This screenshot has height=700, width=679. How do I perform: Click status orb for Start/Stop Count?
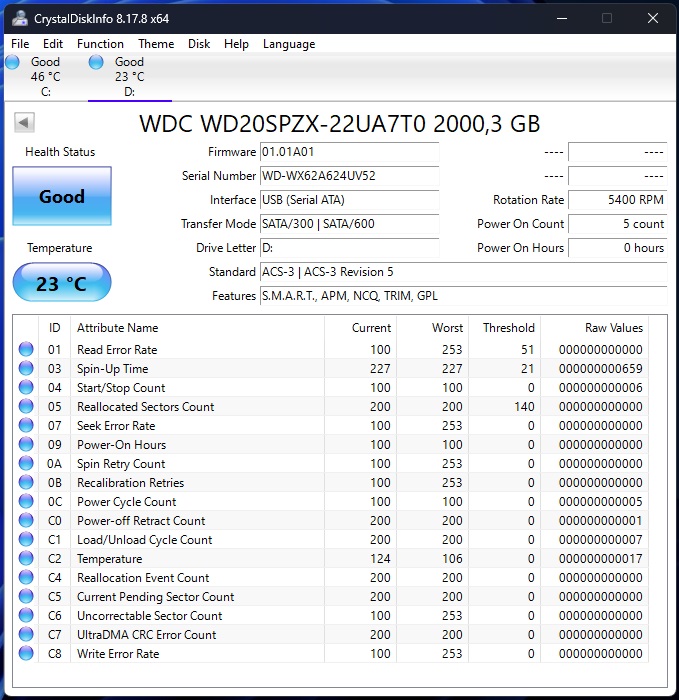[x=26, y=387]
